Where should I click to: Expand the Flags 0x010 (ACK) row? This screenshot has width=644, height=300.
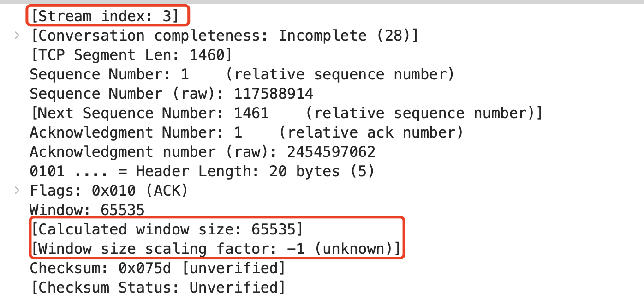pos(17,191)
